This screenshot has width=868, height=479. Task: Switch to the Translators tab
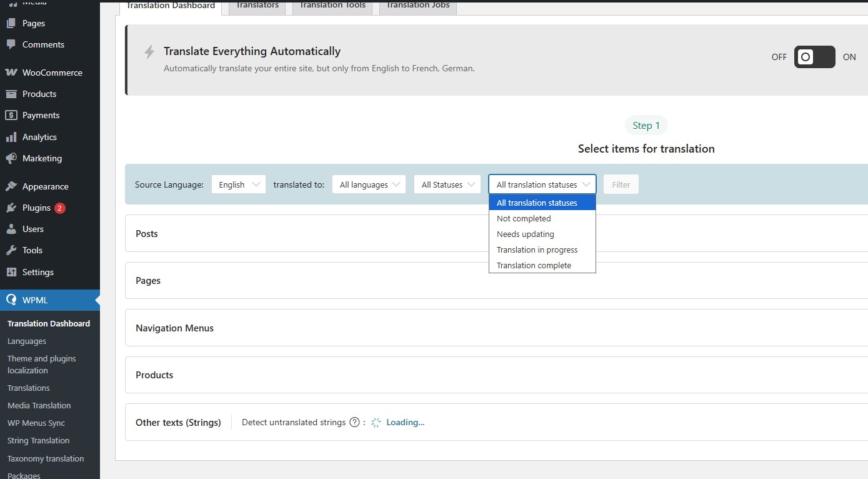point(257,6)
